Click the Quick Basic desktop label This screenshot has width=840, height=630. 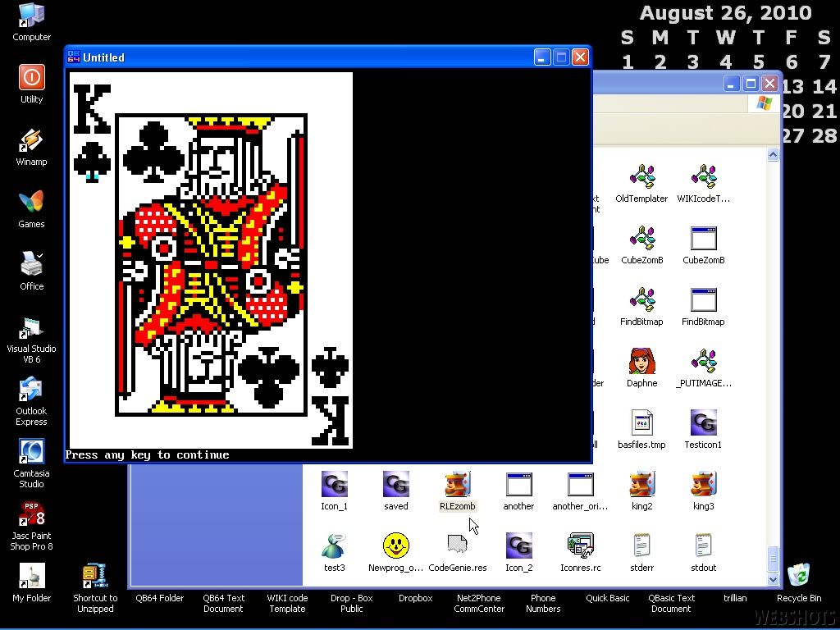pos(608,598)
